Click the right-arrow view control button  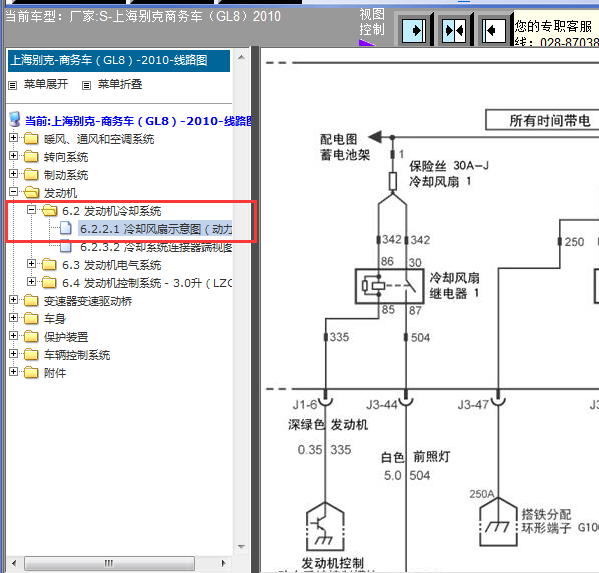point(414,30)
